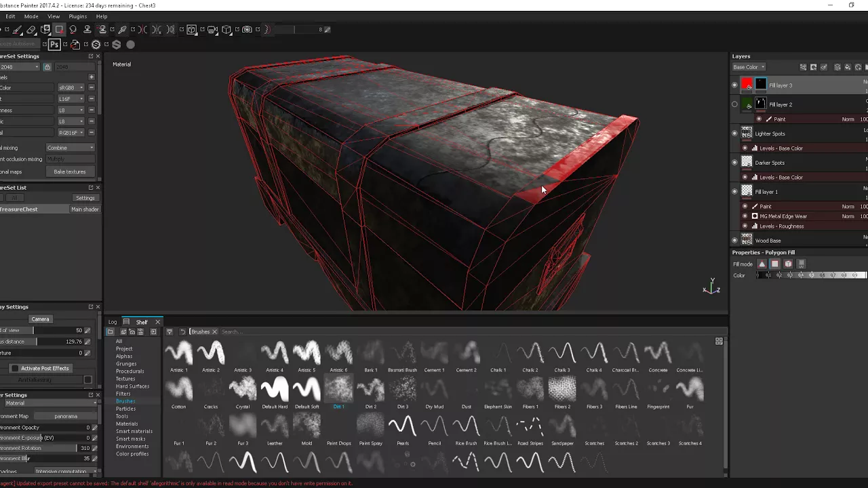Open the Mode menu
Viewport: 868px width, 488px height.
[31, 16]
